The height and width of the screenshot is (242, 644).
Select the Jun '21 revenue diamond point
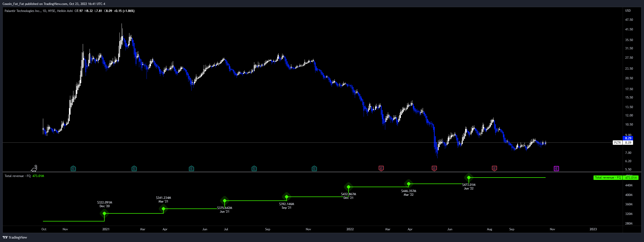point(225,201)
